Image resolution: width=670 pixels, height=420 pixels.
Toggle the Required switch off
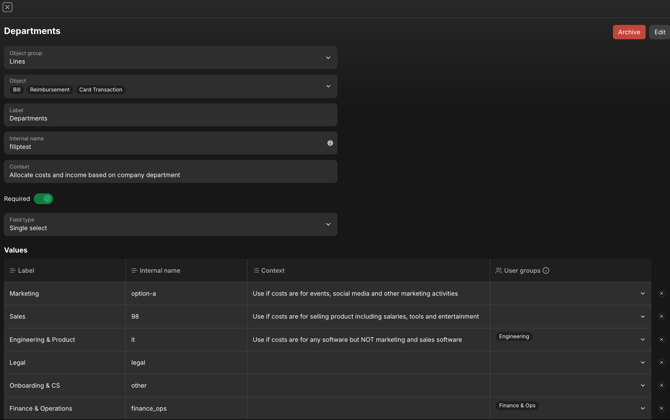pyautogui.click(x=44, y=199)
